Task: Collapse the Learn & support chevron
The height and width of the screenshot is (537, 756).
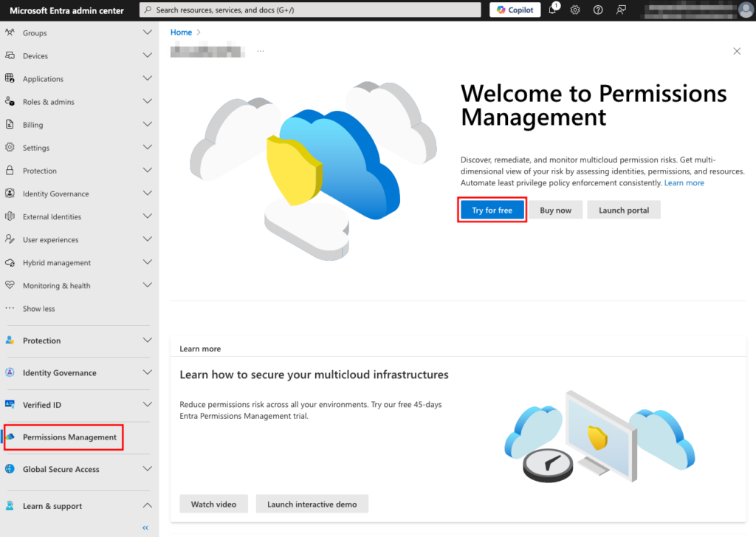Action: [147, 506]
